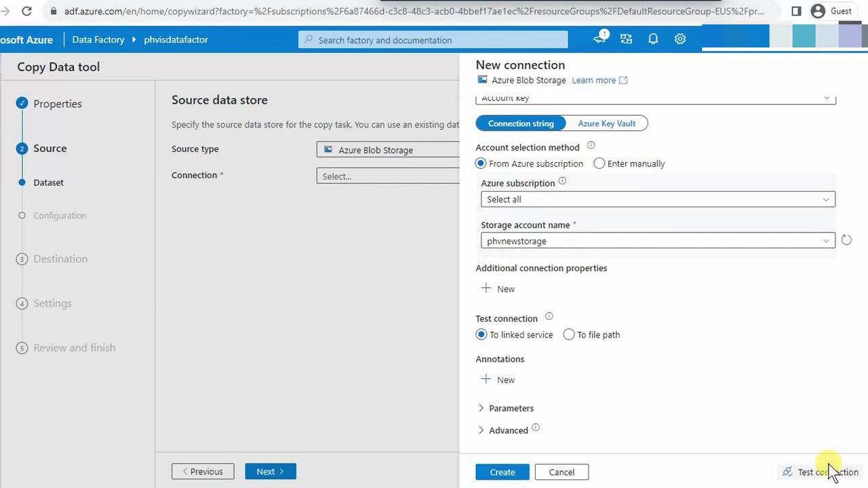Open the Data Factory breadcrumb link
Image resolution: width=868 pixels, height=488 pixels.
pos(98,39)
